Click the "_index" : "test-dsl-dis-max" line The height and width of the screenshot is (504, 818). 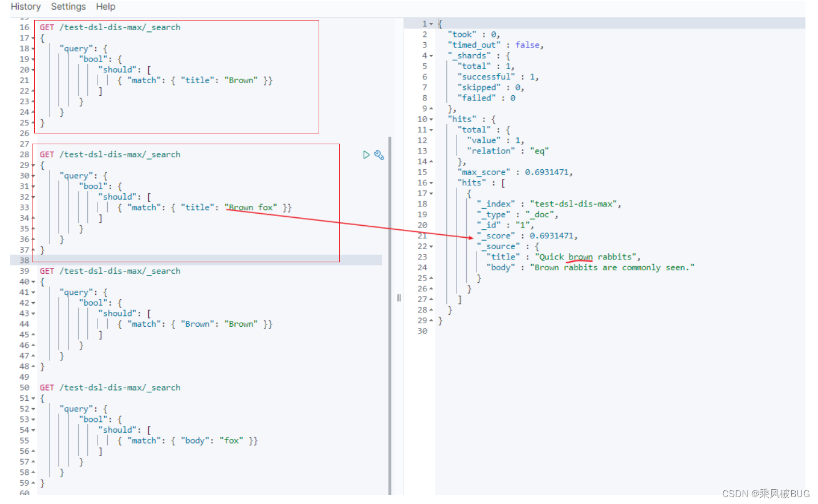tap(548, 204)
